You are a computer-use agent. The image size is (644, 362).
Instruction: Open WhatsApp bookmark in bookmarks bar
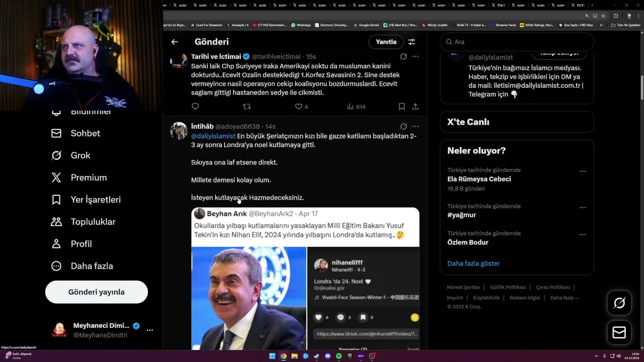(301, 25)
